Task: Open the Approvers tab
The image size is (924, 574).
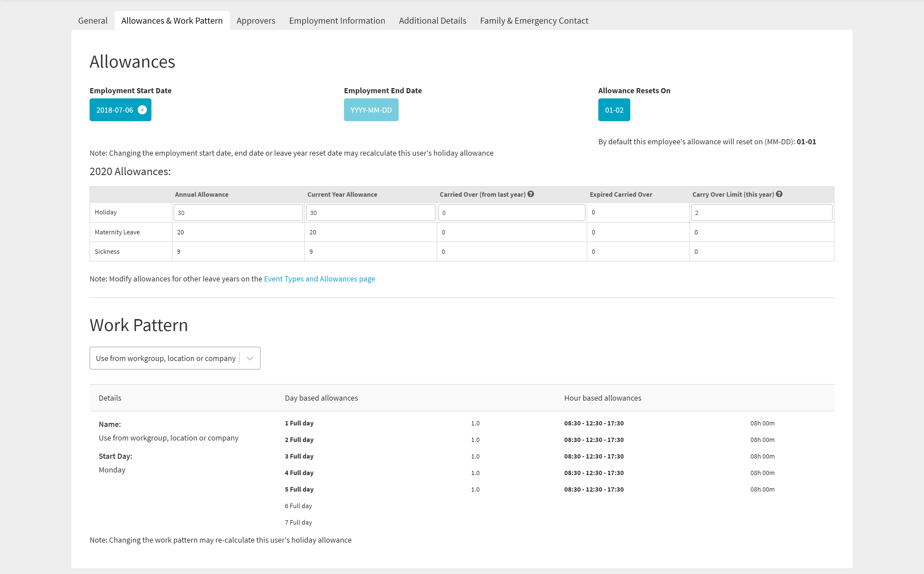Action: coord(256,21)
